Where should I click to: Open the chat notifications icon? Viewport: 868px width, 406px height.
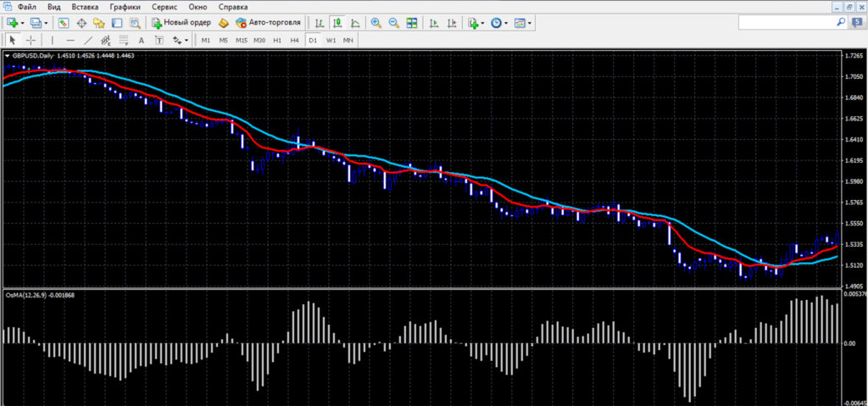click(856, 23)
